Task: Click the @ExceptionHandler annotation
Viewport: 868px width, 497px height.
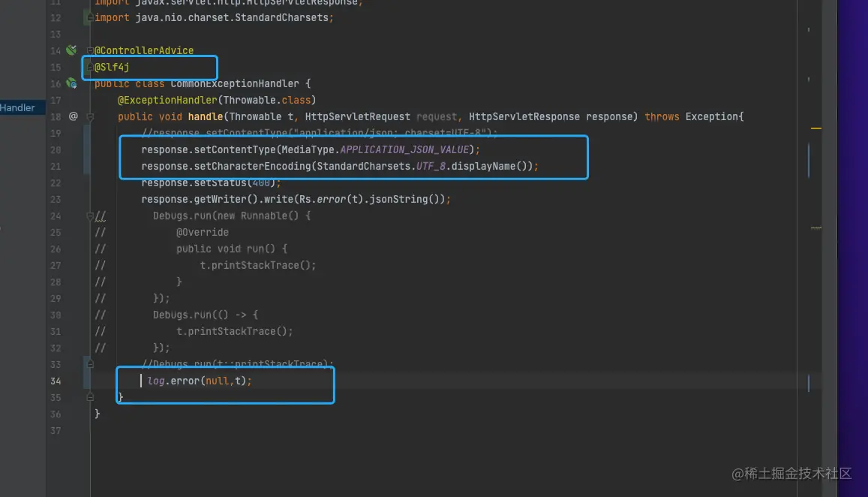Action: click(167, 101)
